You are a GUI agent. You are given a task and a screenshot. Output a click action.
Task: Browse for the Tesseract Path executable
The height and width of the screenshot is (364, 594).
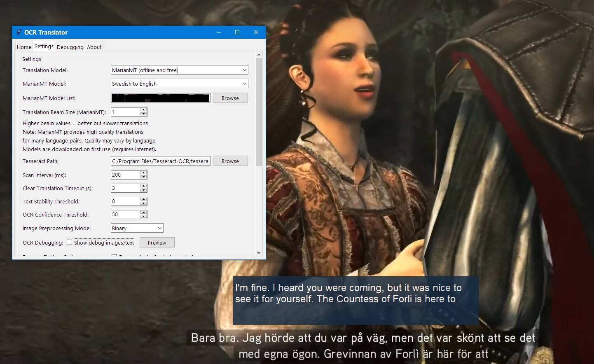(230, 161)
